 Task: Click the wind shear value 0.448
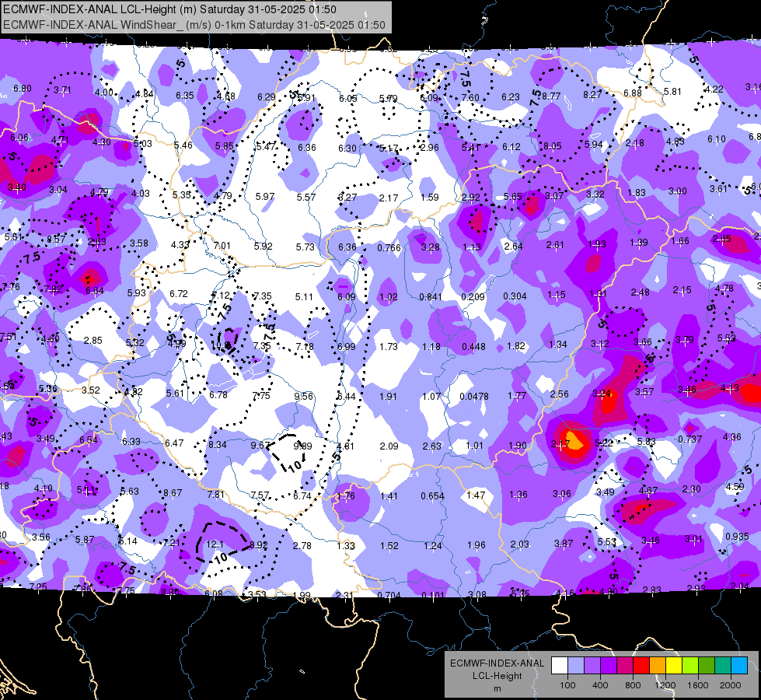pyautogui.click(x=473, y=346)
